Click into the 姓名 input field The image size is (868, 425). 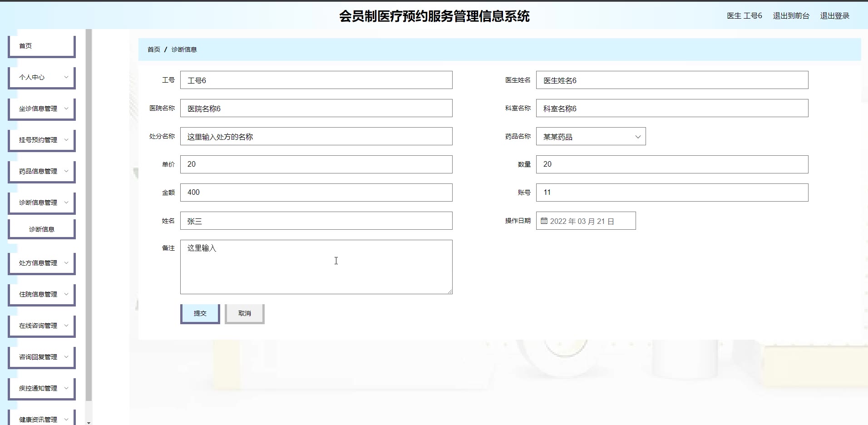pos(316,221)
